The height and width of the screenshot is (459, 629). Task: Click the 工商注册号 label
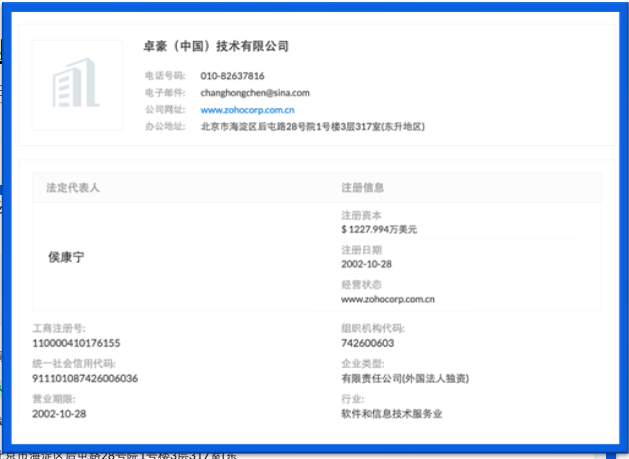59,329
